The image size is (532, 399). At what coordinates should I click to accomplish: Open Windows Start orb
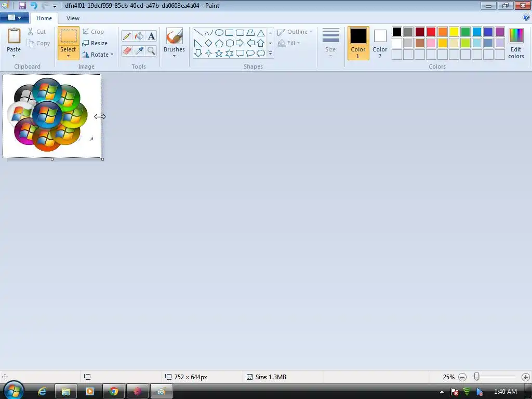point(13,391)
